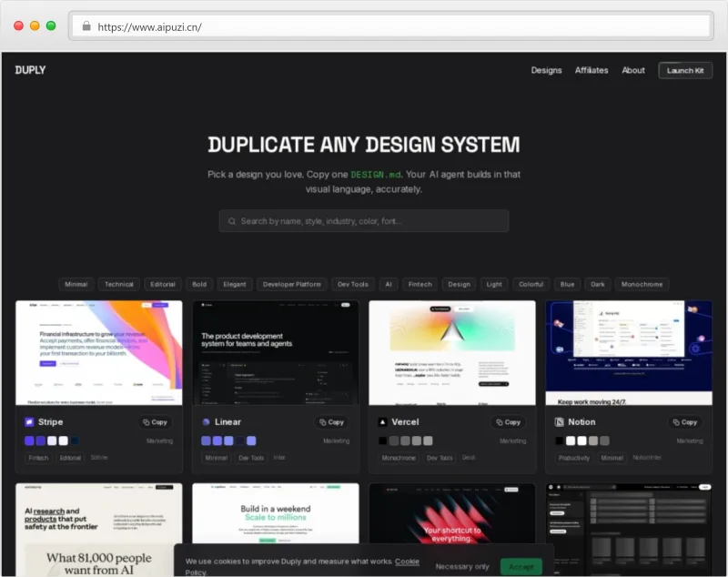Filter by Colorful tag
The height and width of the screenshot is (577, 728).
(531, 284)
